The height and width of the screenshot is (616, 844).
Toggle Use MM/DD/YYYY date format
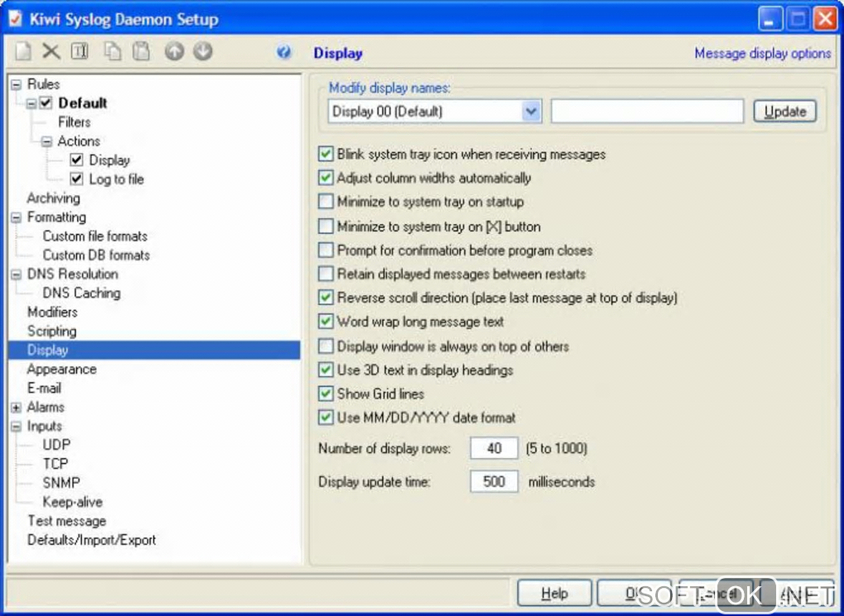(x=326, y=417)
